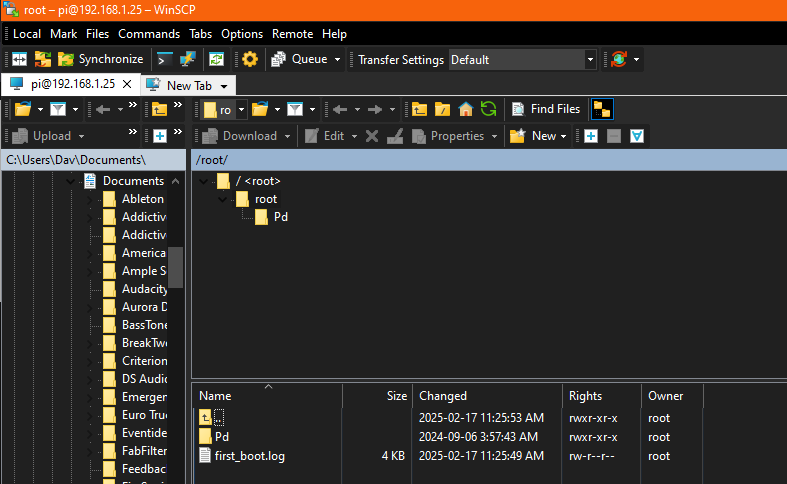787x484 pixels.
Task: Click remote panel open directory icon
Action: pyautogui.click(x=260, y=109)
